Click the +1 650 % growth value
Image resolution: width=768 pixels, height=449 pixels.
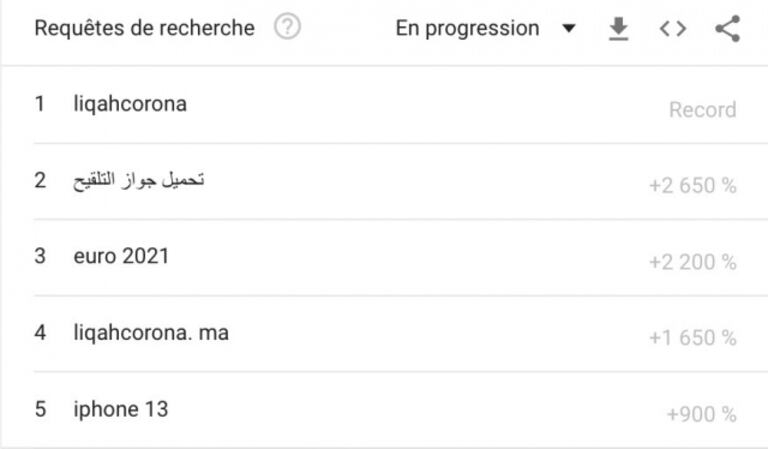click(692, 338)
